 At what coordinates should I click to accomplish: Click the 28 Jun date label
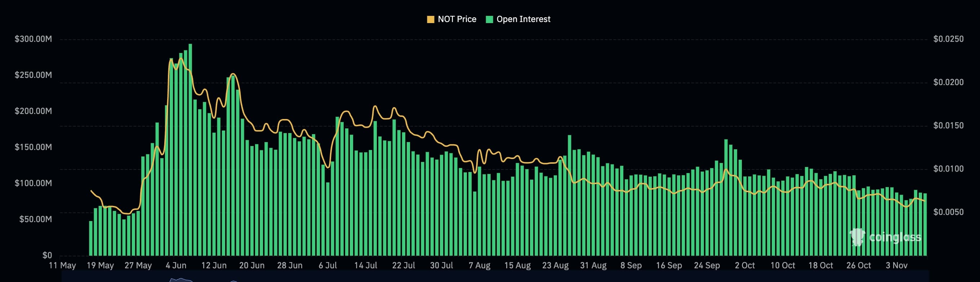pos(290,266)
